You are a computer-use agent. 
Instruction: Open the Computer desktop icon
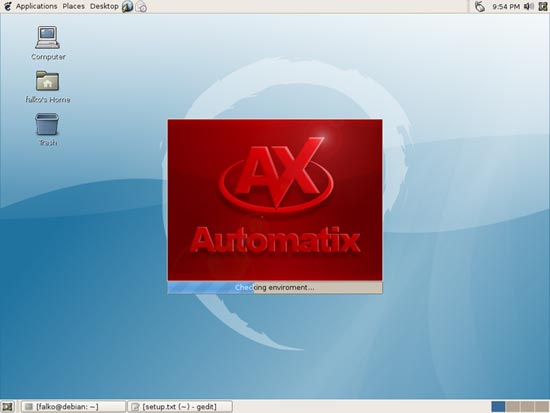coord(48,43)
